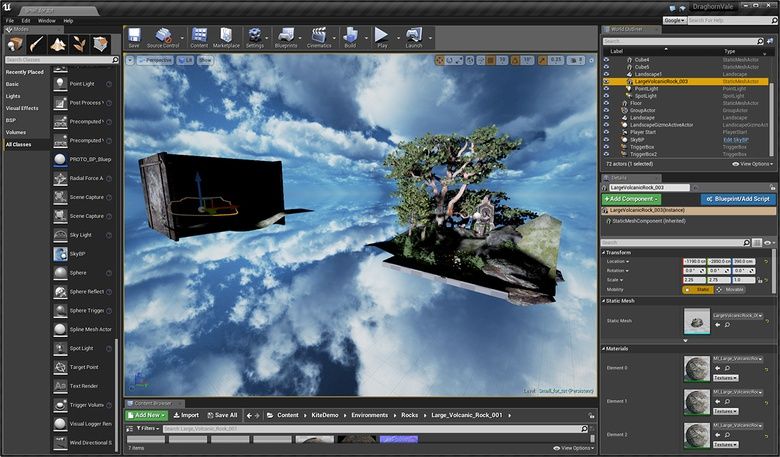This screenshot has width=780, height=457.
Task: Open the Window menu
Action: [x=47, y=21]
